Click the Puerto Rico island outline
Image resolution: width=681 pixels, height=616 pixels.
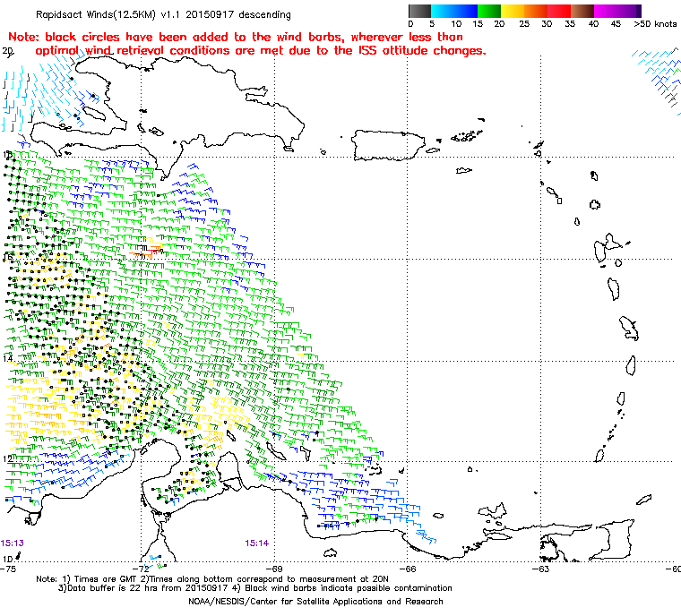(x=387, y=145)
